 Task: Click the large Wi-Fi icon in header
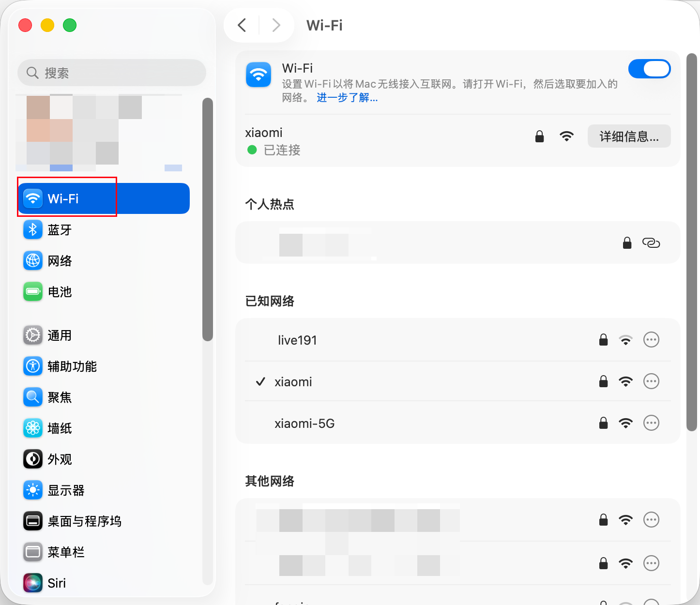click(259, 75)
